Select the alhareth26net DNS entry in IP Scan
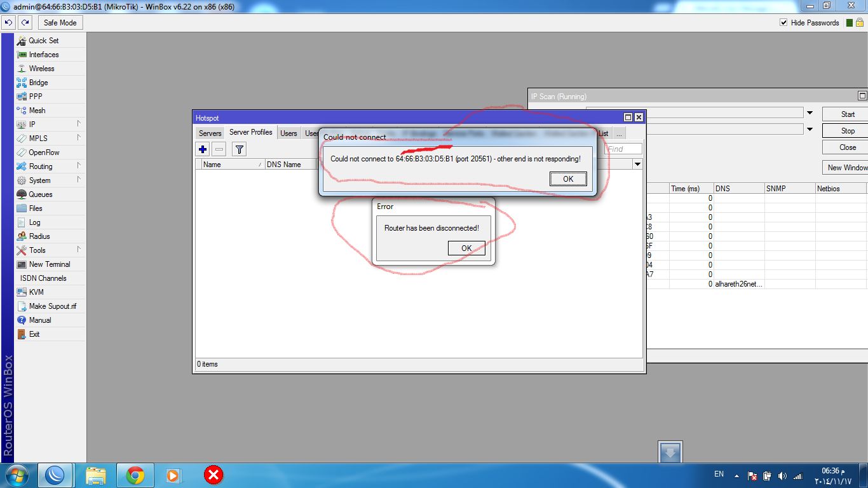868x488 pixels. pos(739,284)
